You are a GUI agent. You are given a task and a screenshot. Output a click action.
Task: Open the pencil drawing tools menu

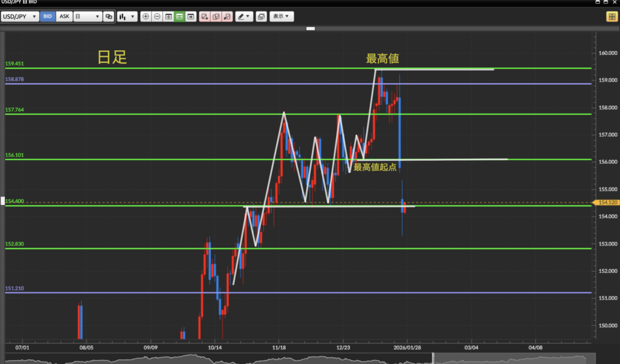[245, 17]
